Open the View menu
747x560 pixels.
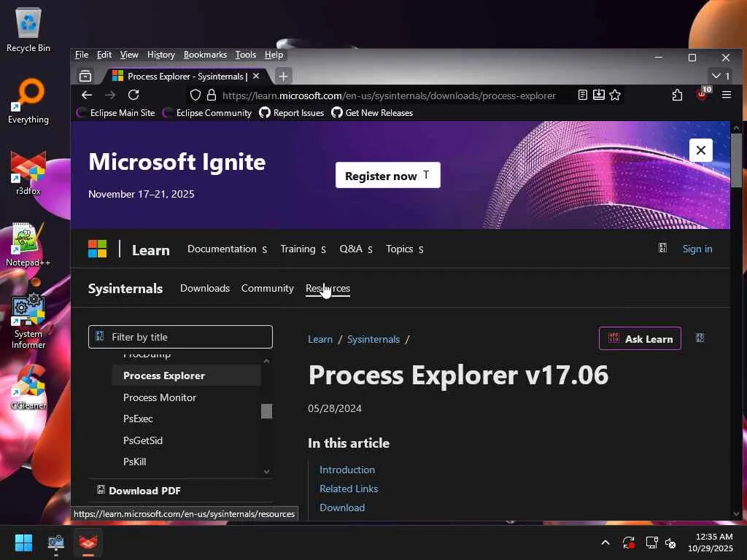[129, 55]
